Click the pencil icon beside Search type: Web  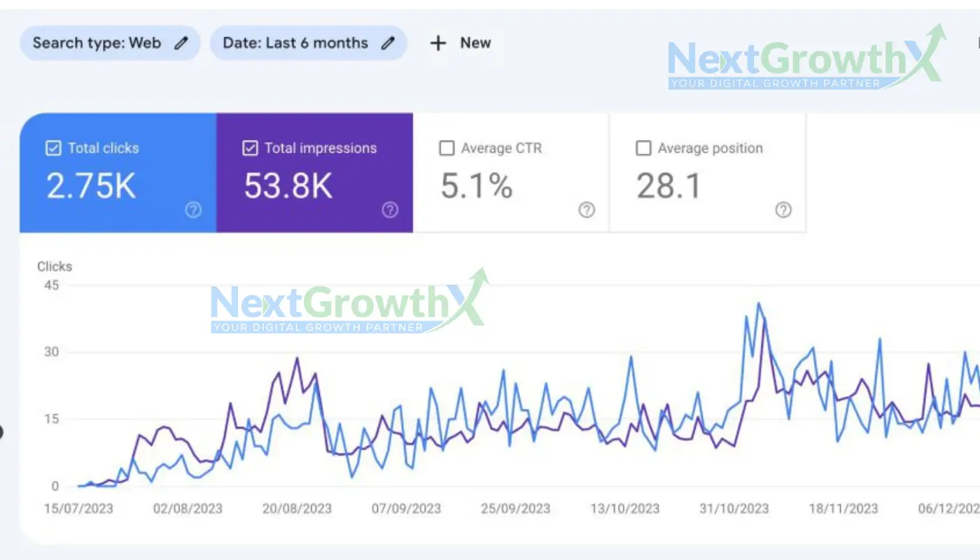click(x=181, y=43)
